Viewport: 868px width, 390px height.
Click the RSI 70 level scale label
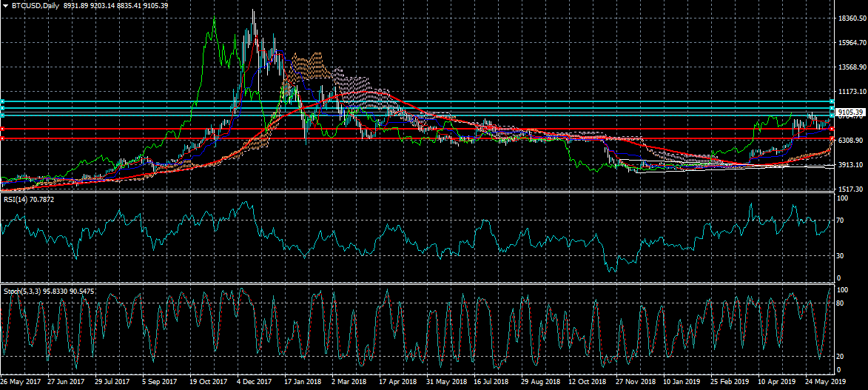pos(841,221)
